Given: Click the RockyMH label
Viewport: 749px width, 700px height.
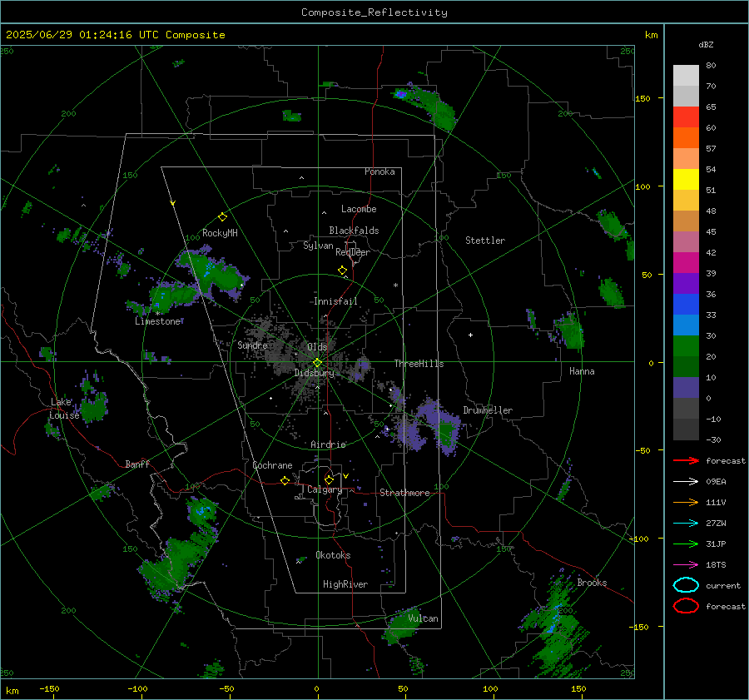Looking at the screenshot, I should tap(220, 233).
